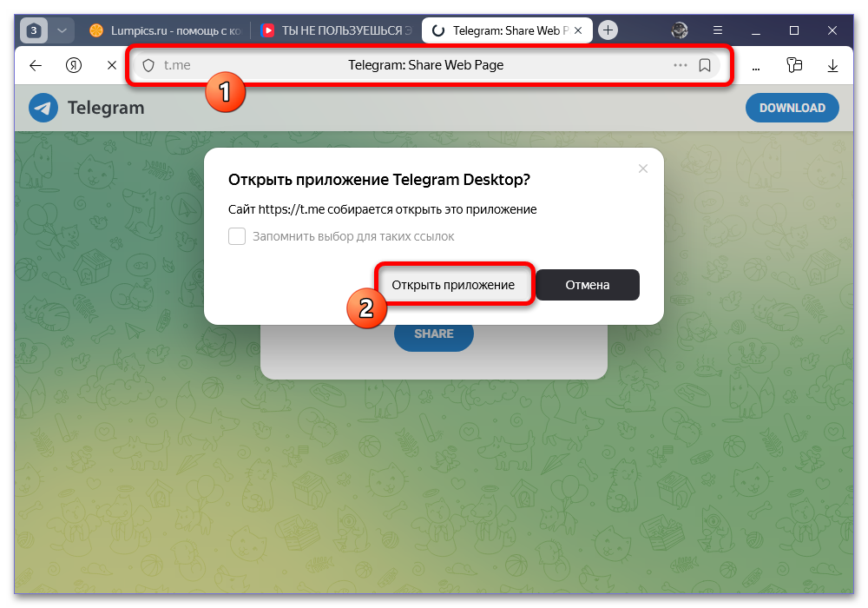
Task: Click the Отмена button
Action: pyautogui.click(x=588, y=285)
